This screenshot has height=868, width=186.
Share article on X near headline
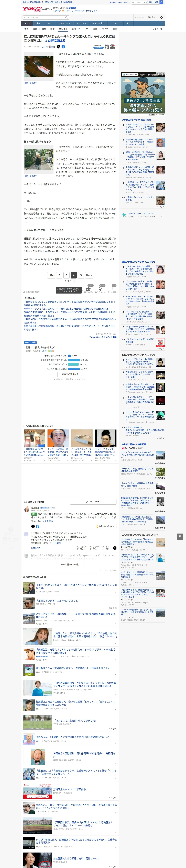coord(58,47)
